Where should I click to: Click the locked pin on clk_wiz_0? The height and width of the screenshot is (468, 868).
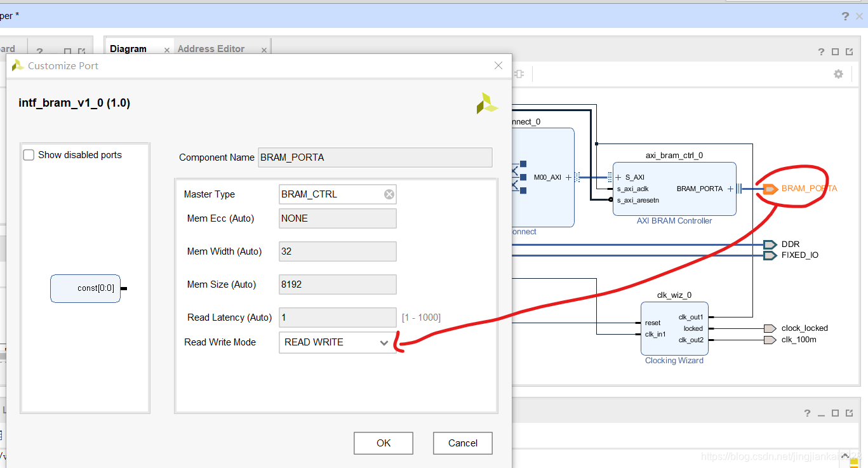pyautogui.click(x=693, y=329)
